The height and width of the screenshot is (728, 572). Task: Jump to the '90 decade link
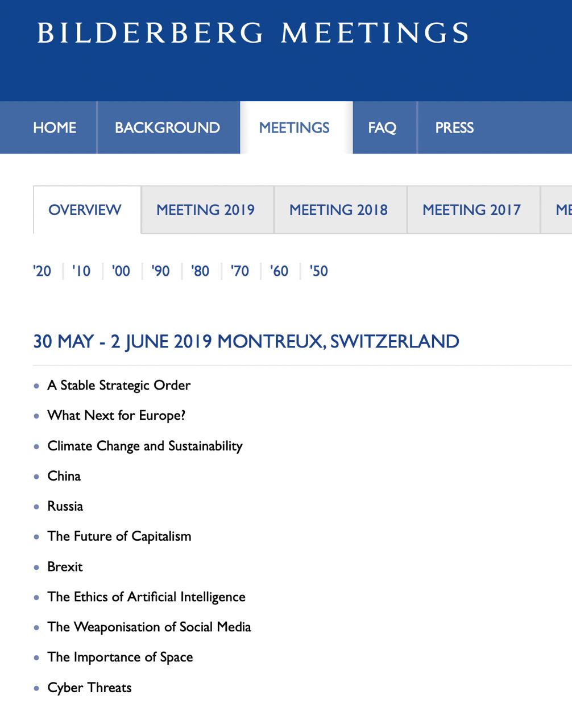[x=161, y=271]
